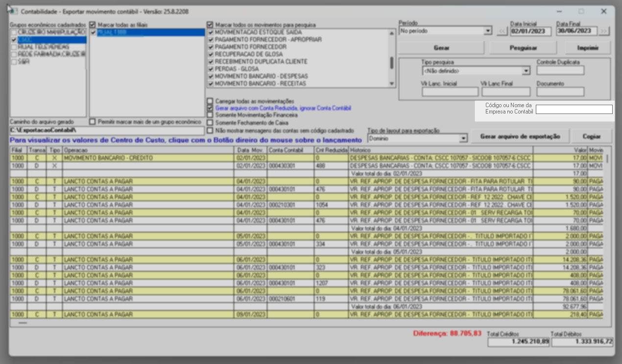Open 'Tipo de layout para exportação' dropdown

[x=463, y=139]
